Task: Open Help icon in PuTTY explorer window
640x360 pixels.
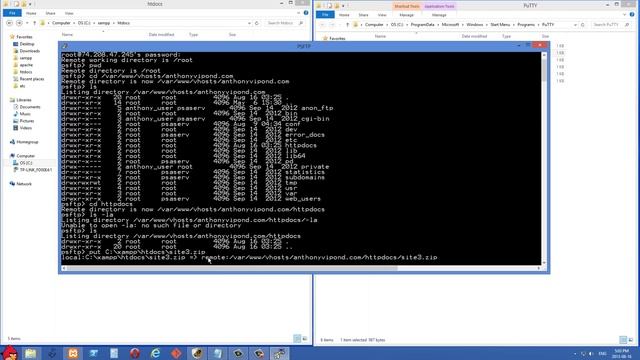Action: pyautogui.click(x=632, y=15)
